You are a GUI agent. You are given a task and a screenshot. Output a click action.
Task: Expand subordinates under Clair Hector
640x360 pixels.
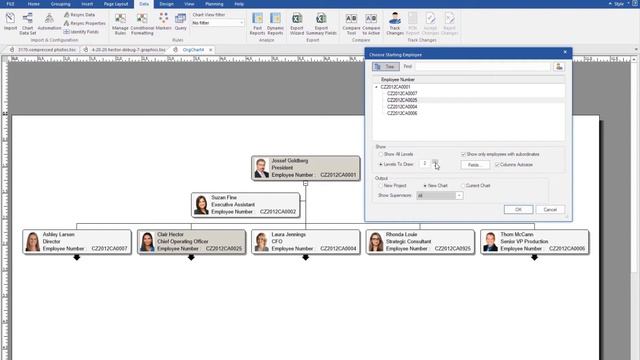tap(191, 257)
